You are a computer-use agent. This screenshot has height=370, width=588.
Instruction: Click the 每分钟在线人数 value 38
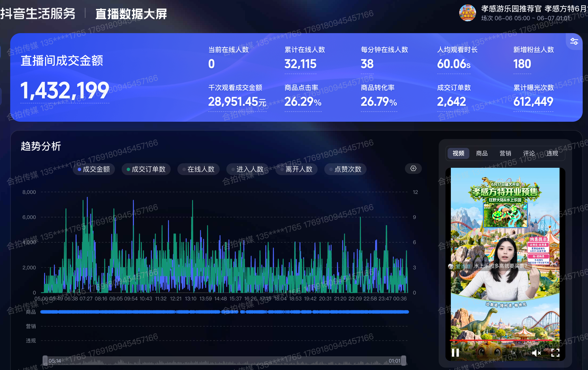click(x=367, y=64)
